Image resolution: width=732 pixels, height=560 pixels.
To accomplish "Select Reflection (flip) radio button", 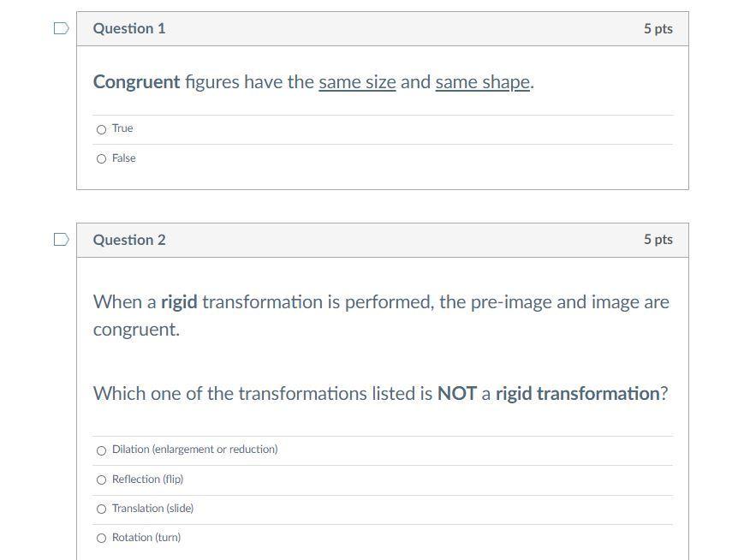I will coord(102,480).
